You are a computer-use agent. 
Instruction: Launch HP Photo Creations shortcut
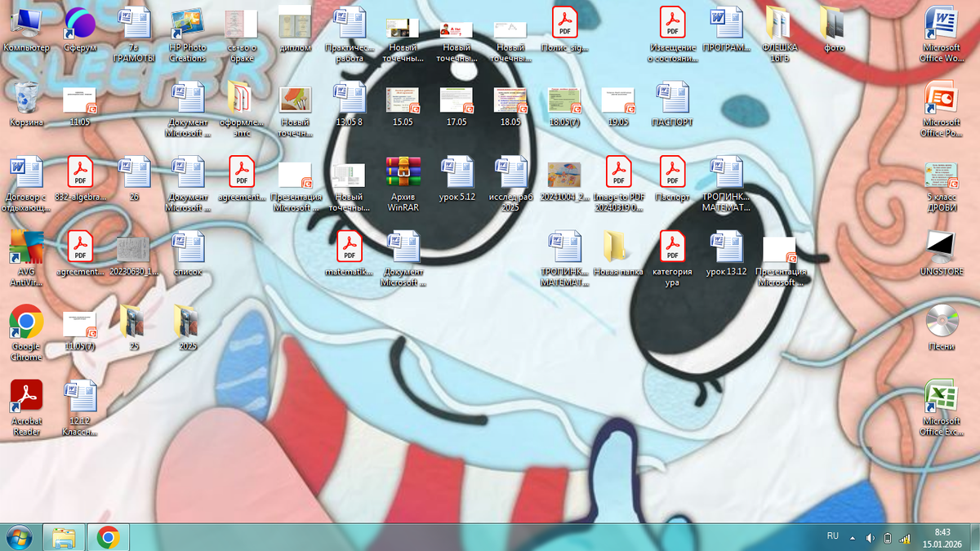pyautogui.click(x=188, y=34)
